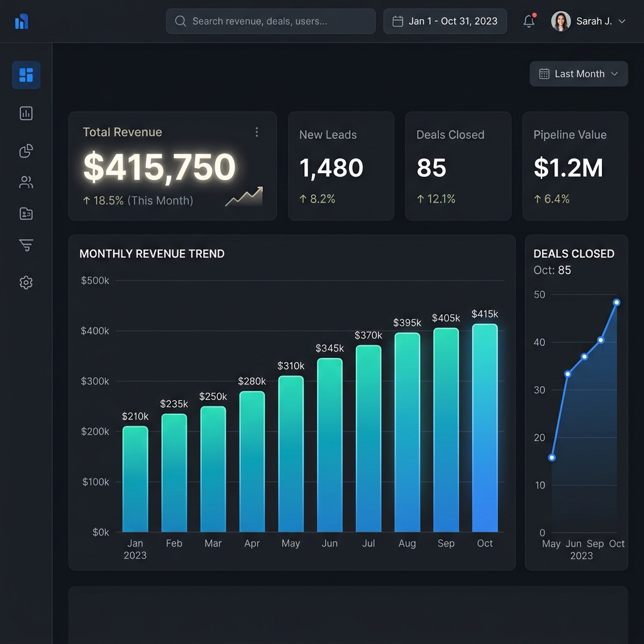
Task: Expand the Sarah J. account chevron
Action: 622,21
